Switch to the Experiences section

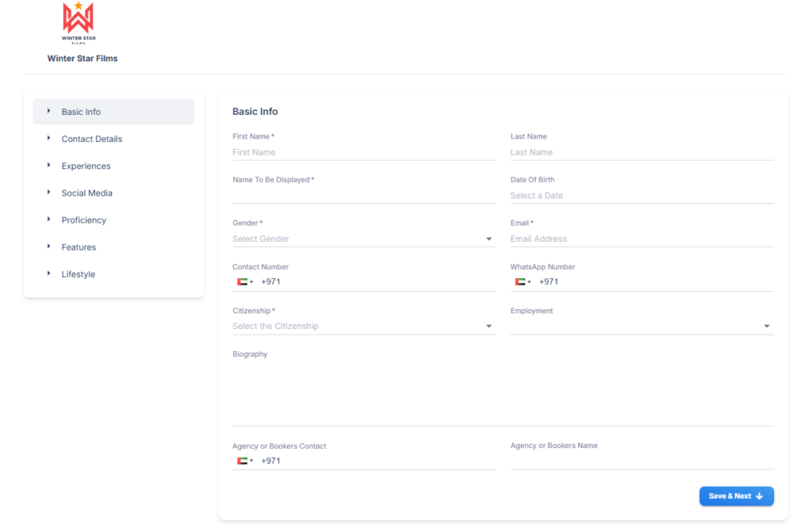click(86, 166)
